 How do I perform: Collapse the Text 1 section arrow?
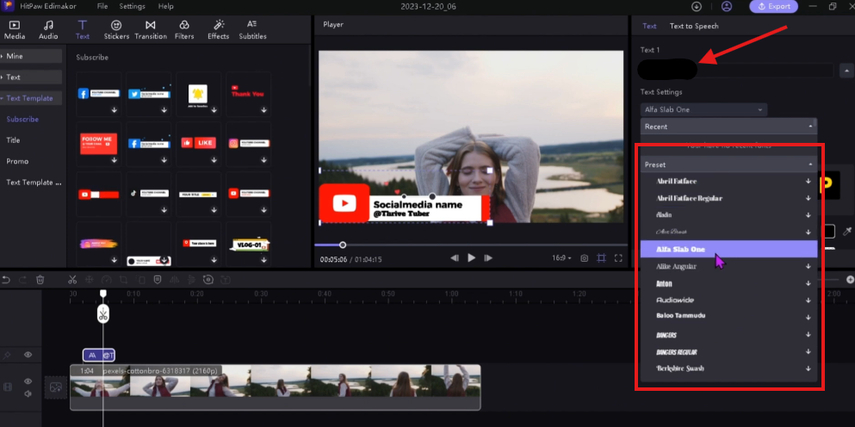pos(846,70)
